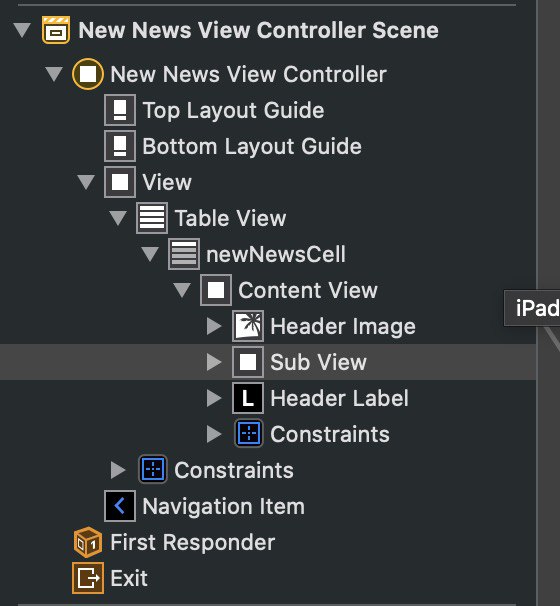This screenshot has width=560, height=606.
Task: Collapse the Table View disclosure triangle
Action: tap(118, 218)
